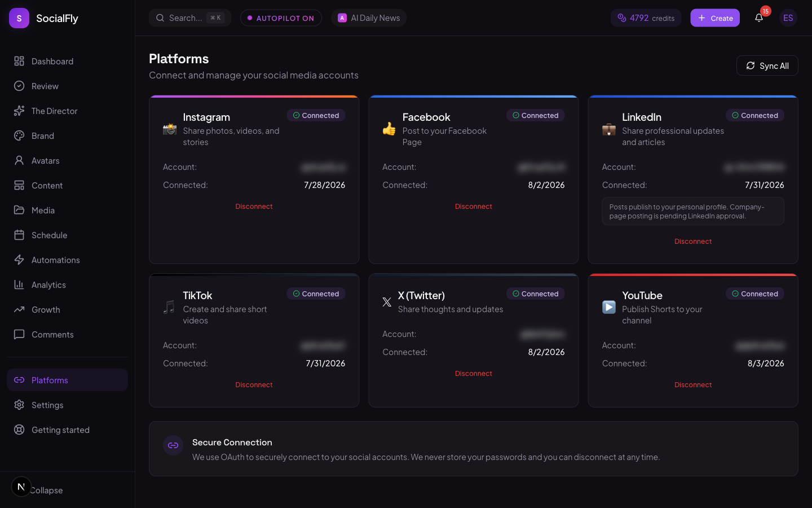Click the Facebook thumbs-up icon
The height and width of the screenshot is (508, 812).
(389, 129)
